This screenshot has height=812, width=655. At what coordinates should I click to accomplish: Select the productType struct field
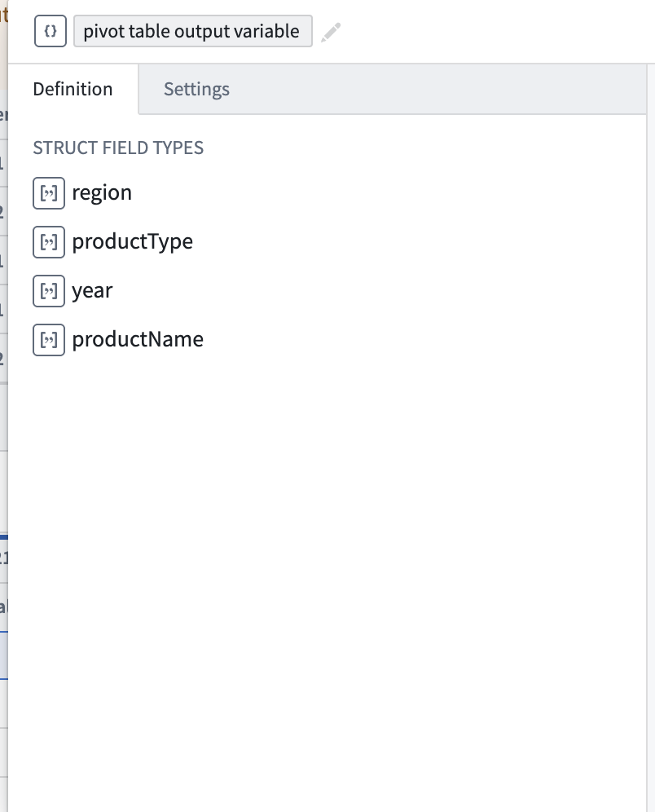pyautogui.click(x=133, y=242)
